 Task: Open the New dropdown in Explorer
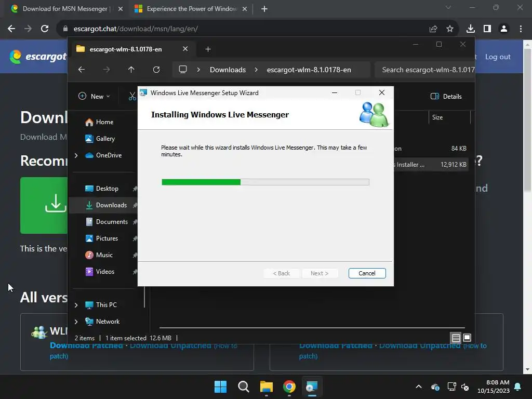[94, 96]
